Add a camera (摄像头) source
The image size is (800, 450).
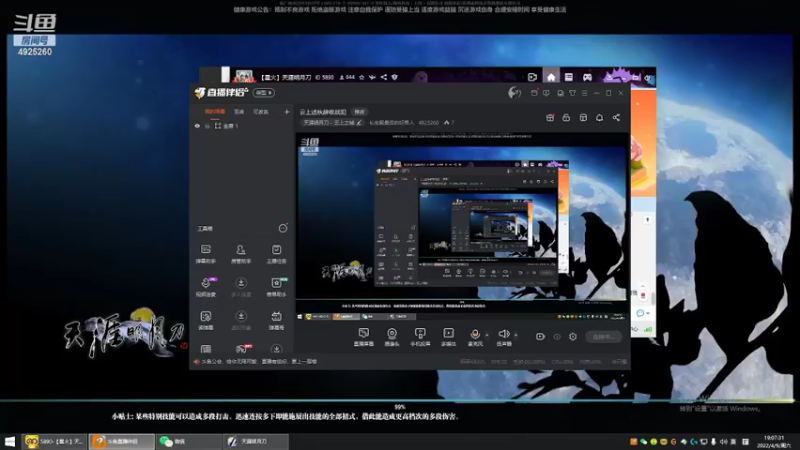coord(392,337)
